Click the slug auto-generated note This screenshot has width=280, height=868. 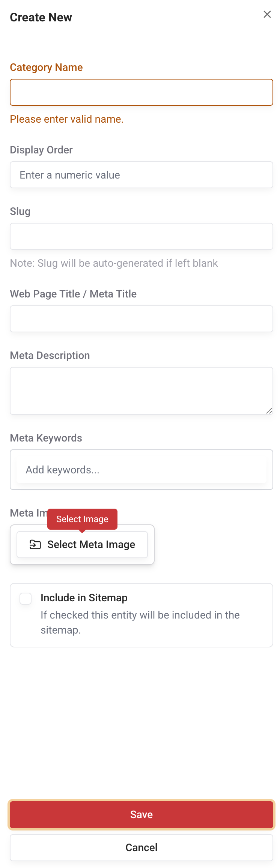click(113, 263)
